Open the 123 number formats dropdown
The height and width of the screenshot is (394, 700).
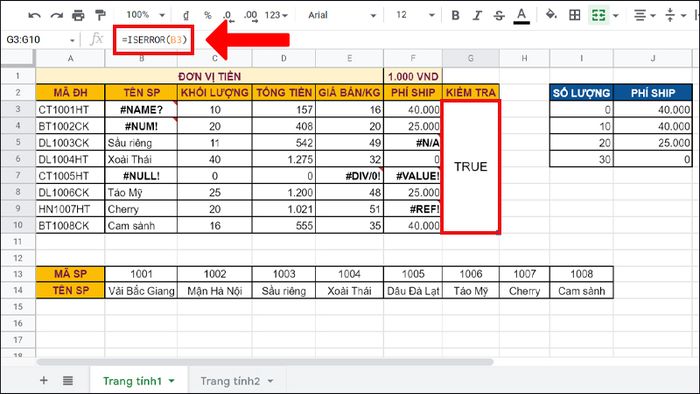click(x=276, y=16)
